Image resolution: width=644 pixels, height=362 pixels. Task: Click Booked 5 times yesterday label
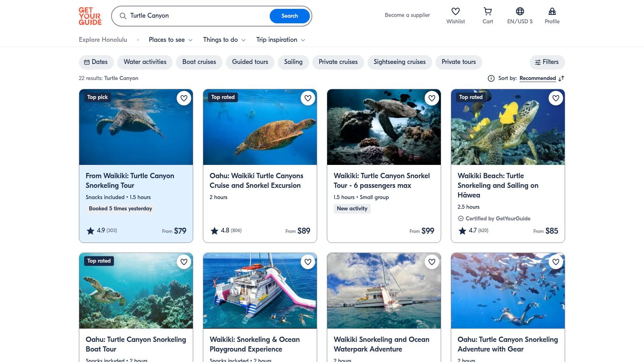pyautogui.click(x=120, y=208)
